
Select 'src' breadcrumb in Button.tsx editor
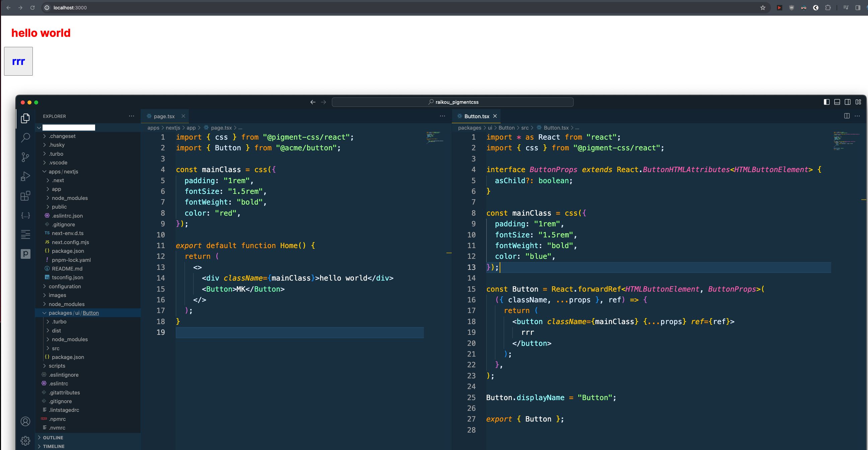point(525,128)
